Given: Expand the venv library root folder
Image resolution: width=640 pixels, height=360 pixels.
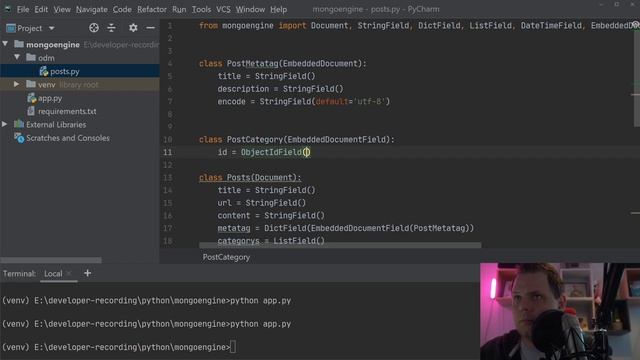Looking at the screenshot, I should pyautogui.click(x=16, y=84).
